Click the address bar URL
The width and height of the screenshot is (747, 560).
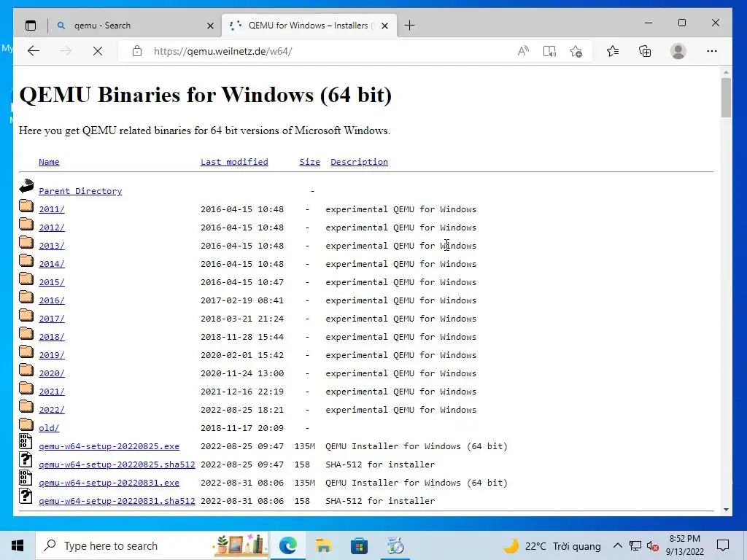(222, 52)
